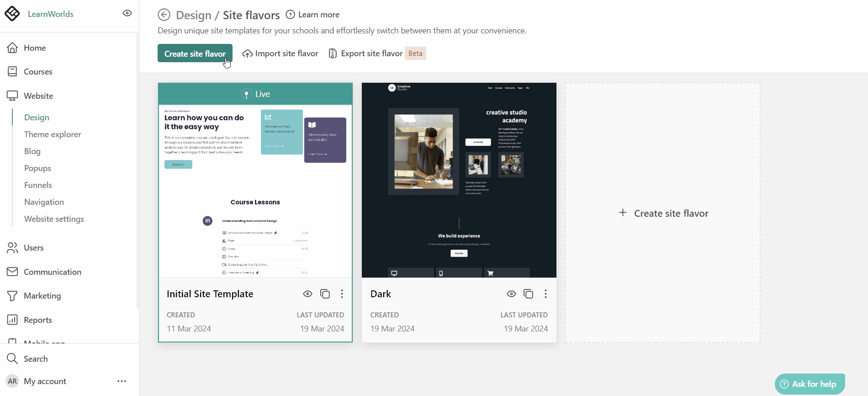Click the Design breadcrumb text
Image resolution: width=868 pixels, height=396 pixels.
(193, 15)
